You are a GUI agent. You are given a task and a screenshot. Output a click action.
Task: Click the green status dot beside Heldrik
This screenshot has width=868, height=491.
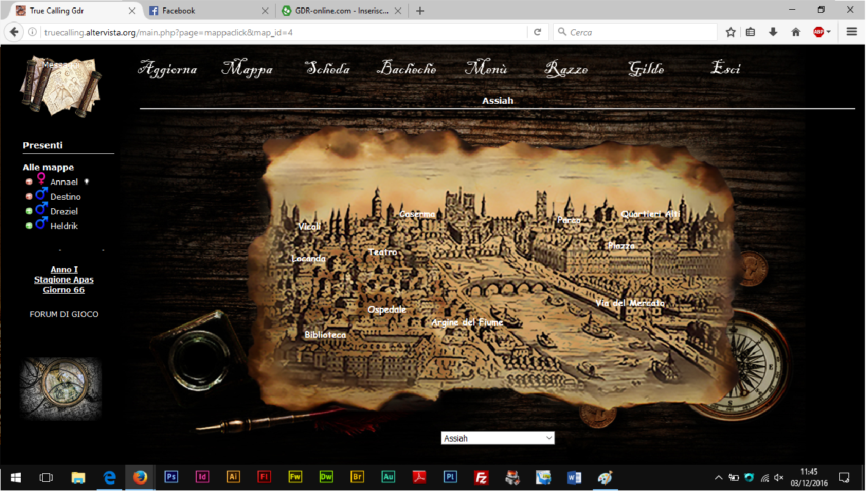pos(29,226)
